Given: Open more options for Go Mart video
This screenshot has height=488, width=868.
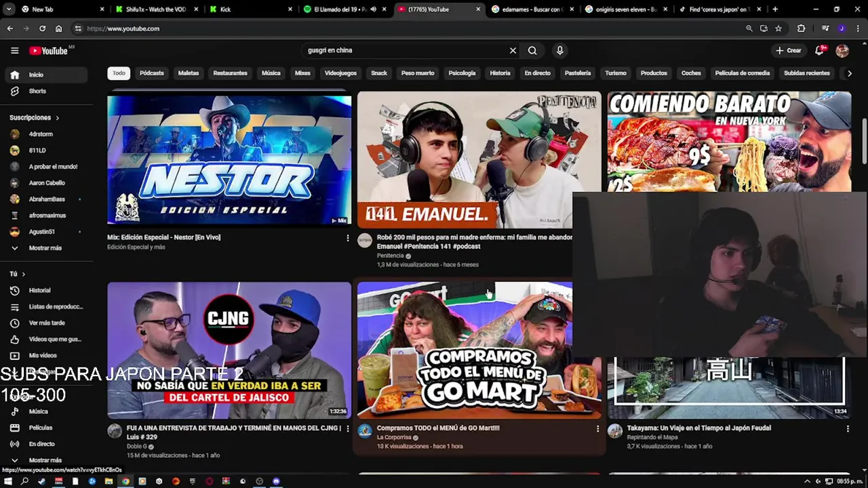Looking at the screenshot, I should 597,428.
